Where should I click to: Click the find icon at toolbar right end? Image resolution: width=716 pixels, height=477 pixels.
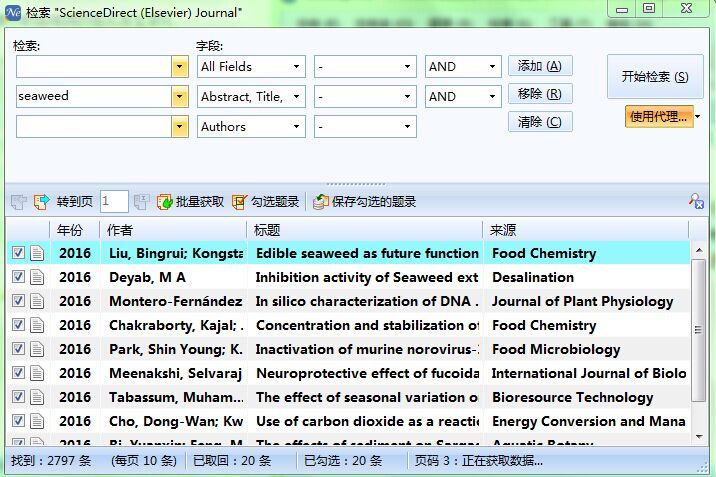click(x=696, y=201)
